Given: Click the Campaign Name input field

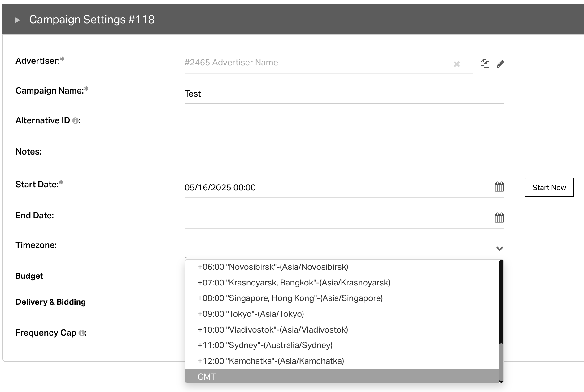Looking at the screenshot, I should click(344, 94).
